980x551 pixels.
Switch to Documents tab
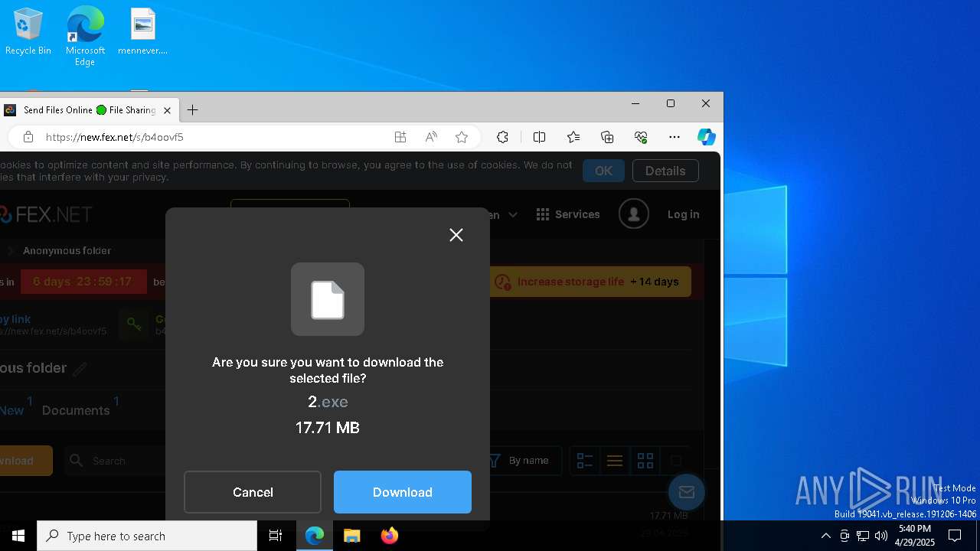[76, 410]
